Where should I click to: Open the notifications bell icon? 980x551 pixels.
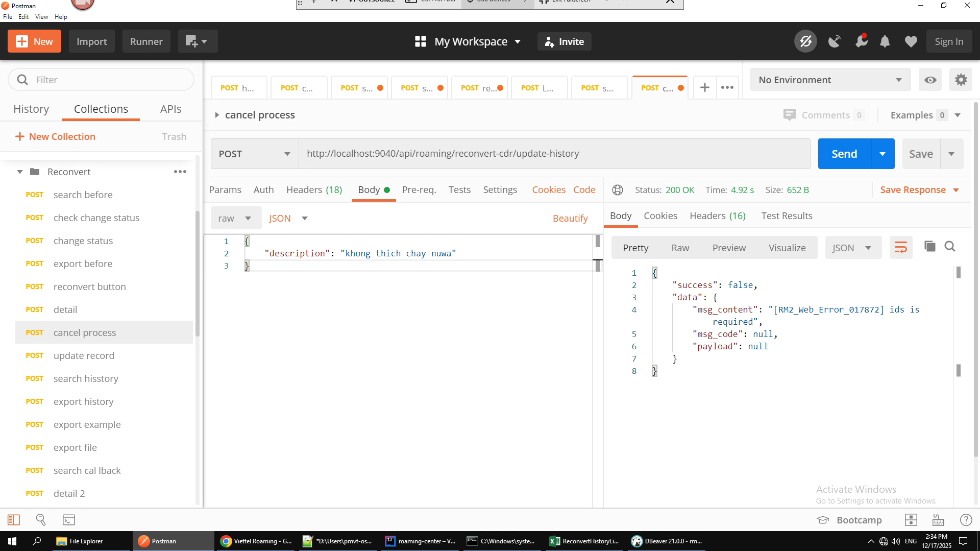click(885, 41)
